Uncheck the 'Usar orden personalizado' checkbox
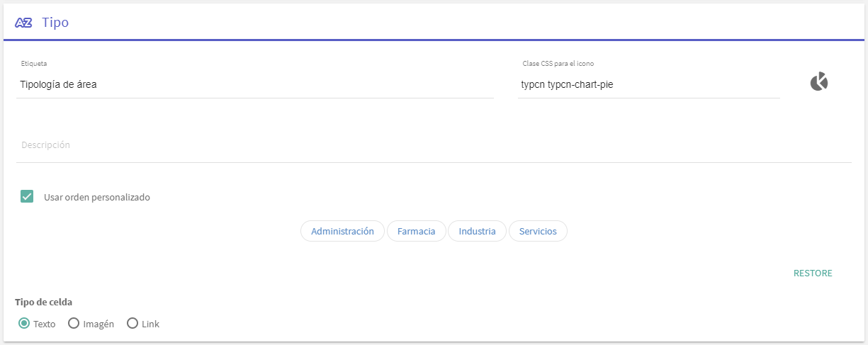This screenshot has height=345, width=868. pos(27,197)
